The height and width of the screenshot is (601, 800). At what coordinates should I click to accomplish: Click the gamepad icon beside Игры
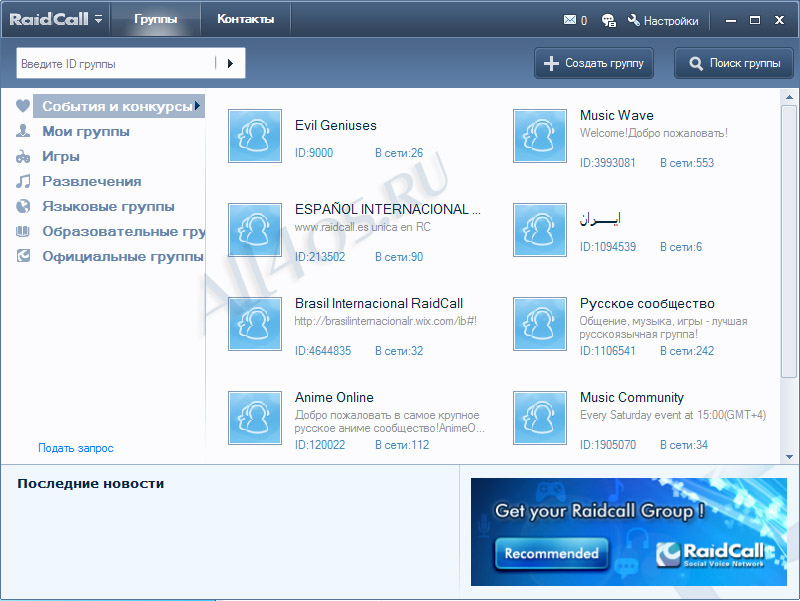pos(23,156)
